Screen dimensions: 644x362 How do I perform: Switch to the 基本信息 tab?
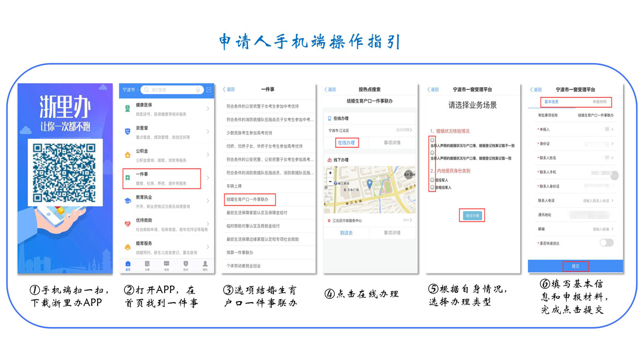tap(551, 102)
